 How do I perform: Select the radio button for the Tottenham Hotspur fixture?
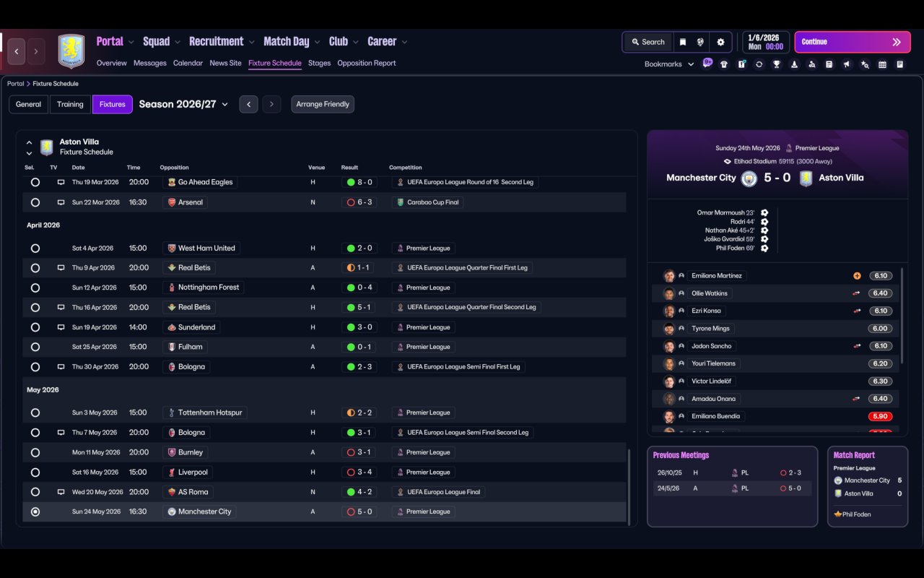(x=35, y=413)
